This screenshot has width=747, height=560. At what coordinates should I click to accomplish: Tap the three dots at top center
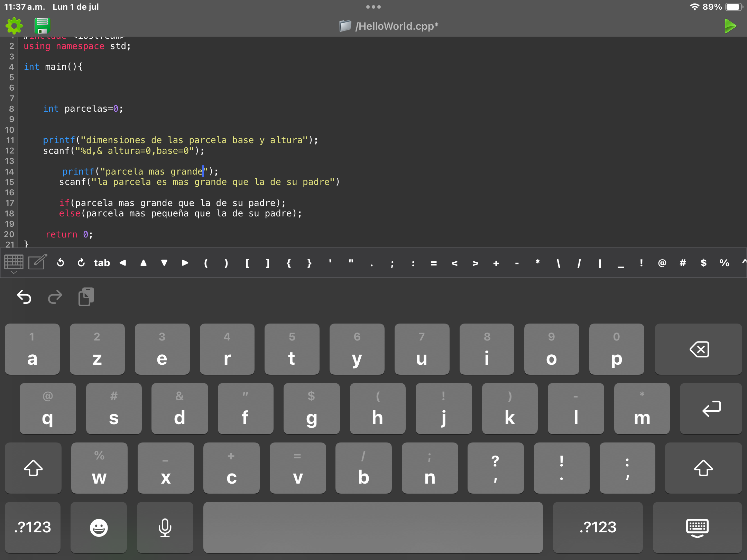click(x=373, y=7)
